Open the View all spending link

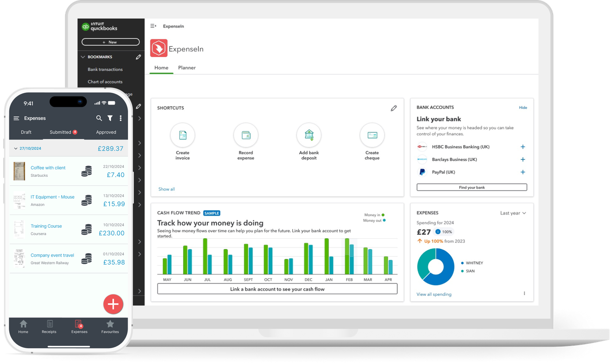tap(434, 294)
